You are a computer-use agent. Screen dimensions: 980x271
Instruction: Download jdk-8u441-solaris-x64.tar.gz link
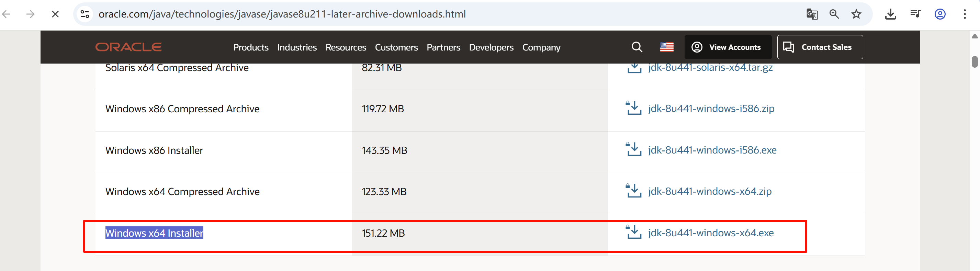tap(710, 68)
